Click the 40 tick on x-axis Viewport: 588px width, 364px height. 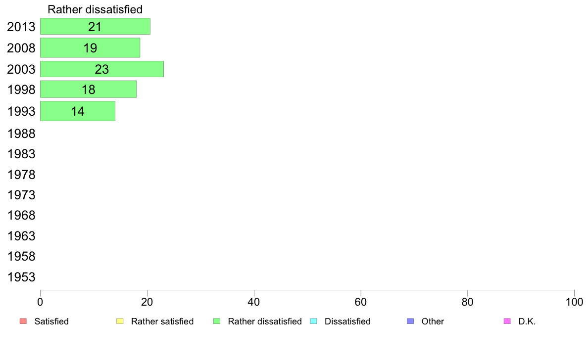pos(254,301)
